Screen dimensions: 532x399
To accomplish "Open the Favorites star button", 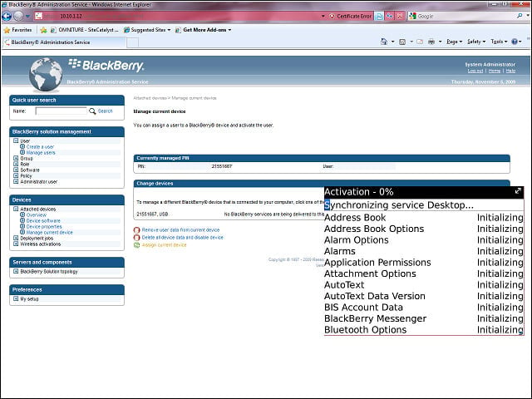I will tap(17, 30).
